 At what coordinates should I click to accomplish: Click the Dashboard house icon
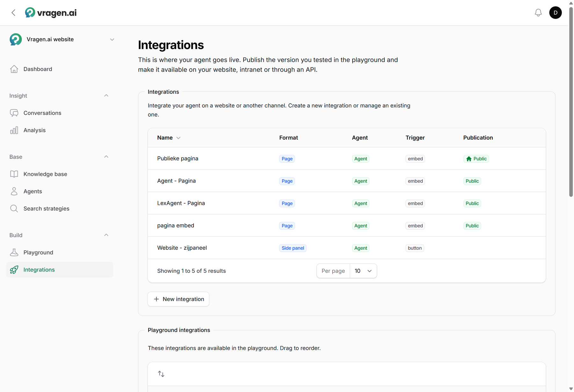tap(14, 69)
